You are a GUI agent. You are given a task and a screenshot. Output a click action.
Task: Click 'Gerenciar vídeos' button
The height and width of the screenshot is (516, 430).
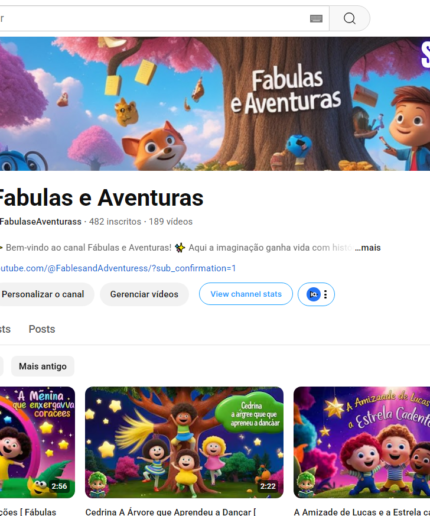coord(144,294)
